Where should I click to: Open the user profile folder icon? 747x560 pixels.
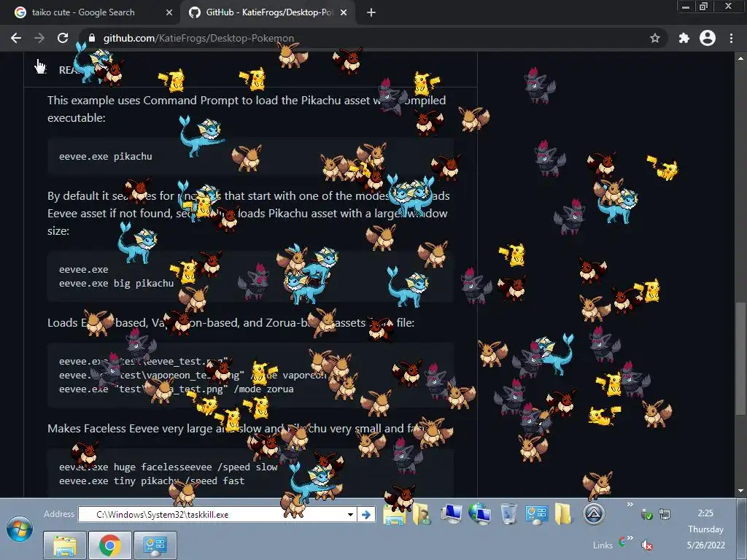tap(422, 515)
